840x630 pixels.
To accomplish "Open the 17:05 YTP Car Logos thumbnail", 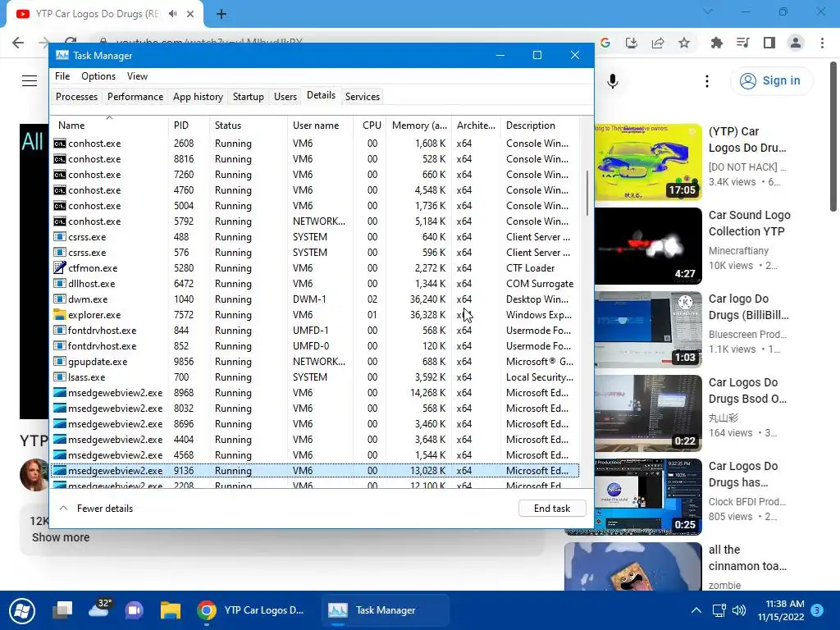I will click(x=647, y=162).
